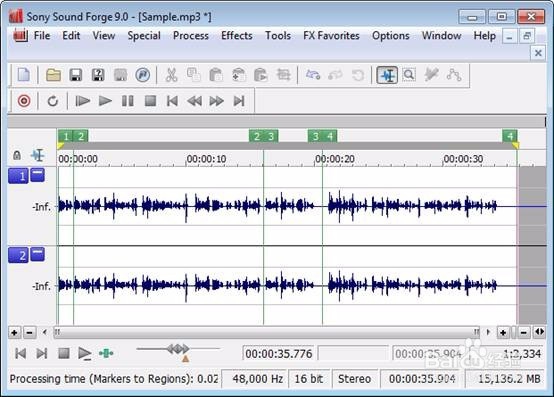The image size is (554, 397).
Task: Click Play button in transport toolbar
Action: pos(105,101)
